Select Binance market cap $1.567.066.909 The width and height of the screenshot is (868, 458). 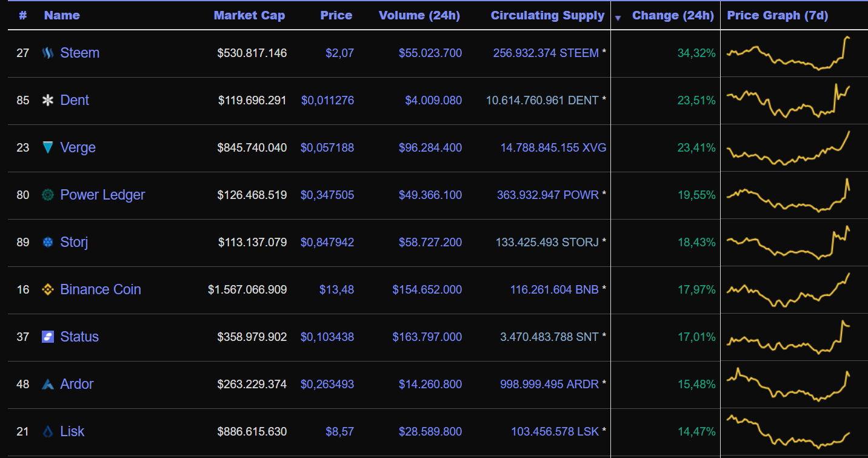tap(247, 290)
